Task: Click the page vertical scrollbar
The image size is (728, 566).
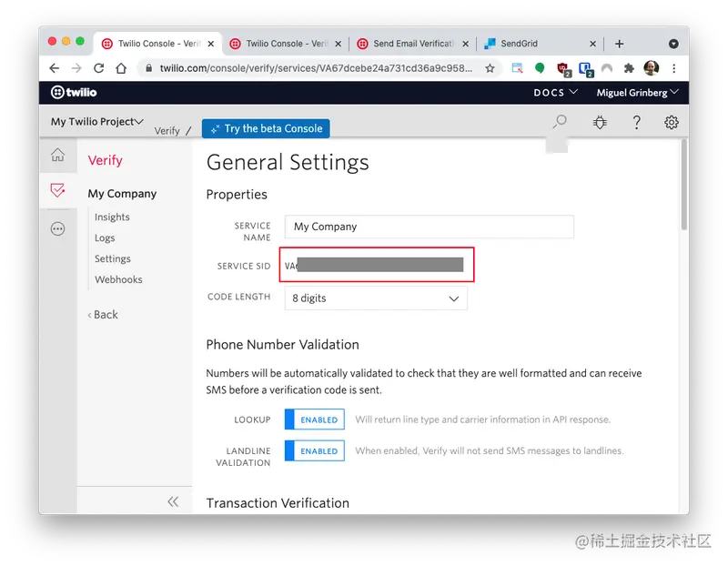Action: (683, 185)
